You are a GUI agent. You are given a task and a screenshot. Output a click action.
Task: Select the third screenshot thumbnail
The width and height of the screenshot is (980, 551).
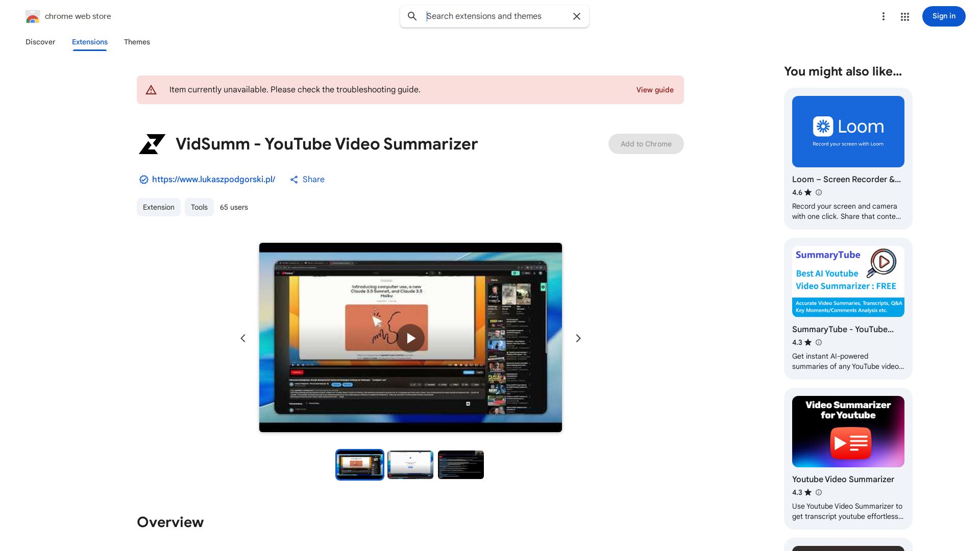tap(460, 464)
